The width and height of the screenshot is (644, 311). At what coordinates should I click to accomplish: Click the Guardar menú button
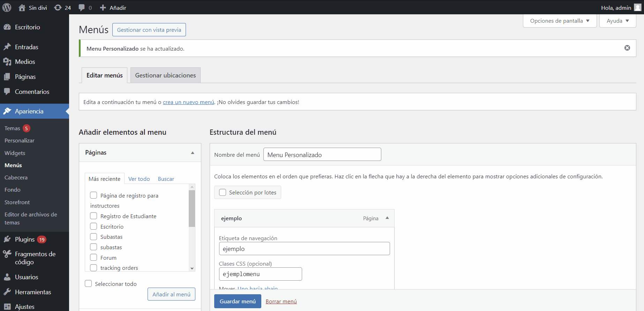point(238,302)
